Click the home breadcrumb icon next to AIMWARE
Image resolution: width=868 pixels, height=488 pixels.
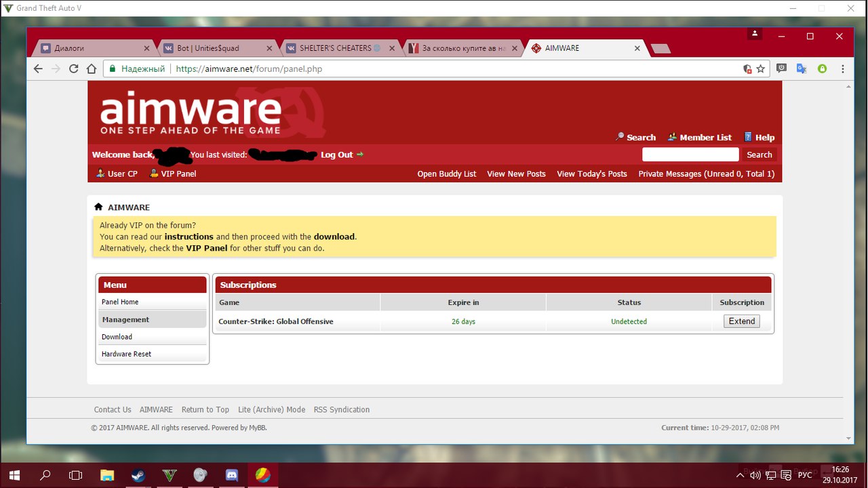98,207
